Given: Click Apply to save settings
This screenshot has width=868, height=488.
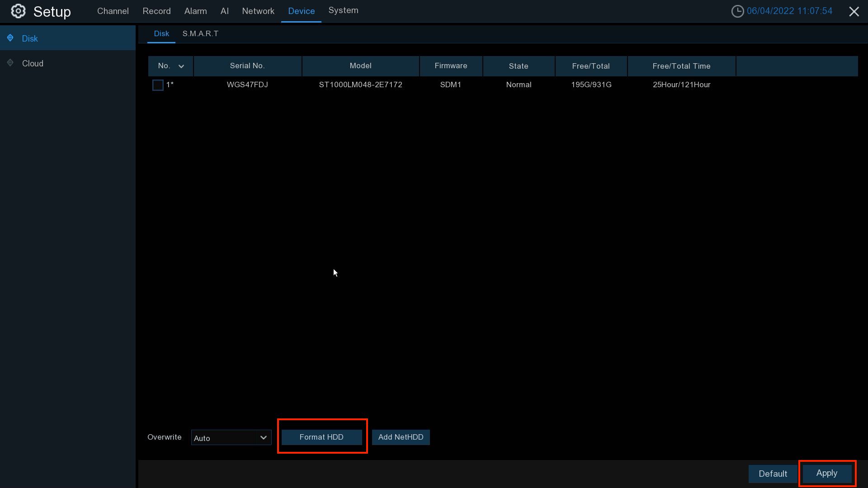Looking at the screenshot, I should (x=826, y=473).
